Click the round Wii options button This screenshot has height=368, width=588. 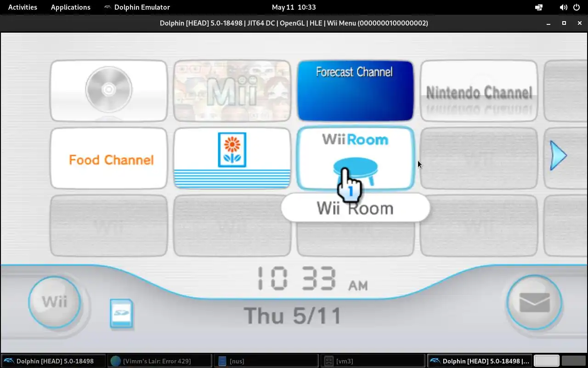tap(55, 302)
